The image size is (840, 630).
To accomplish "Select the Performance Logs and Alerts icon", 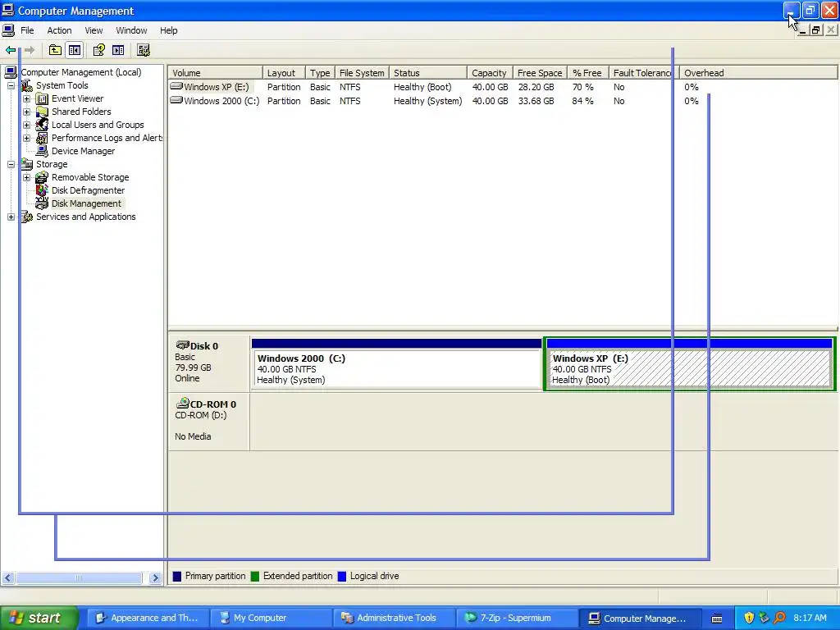I will [42, 138].
